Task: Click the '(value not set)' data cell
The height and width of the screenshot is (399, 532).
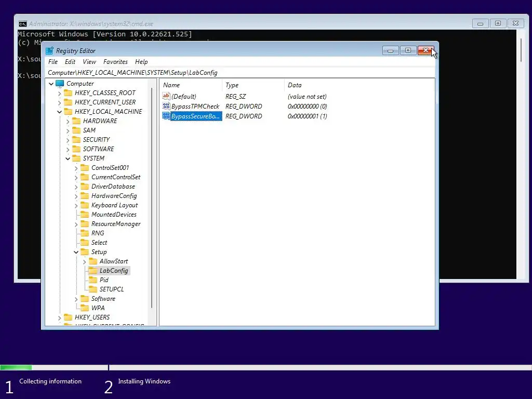Action: point(307,96)
